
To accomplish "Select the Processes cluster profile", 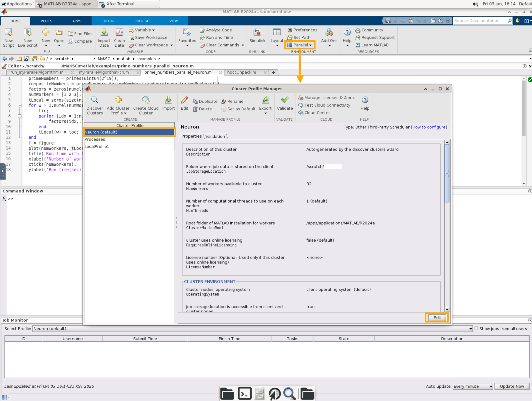I will (x=129, y=139).
